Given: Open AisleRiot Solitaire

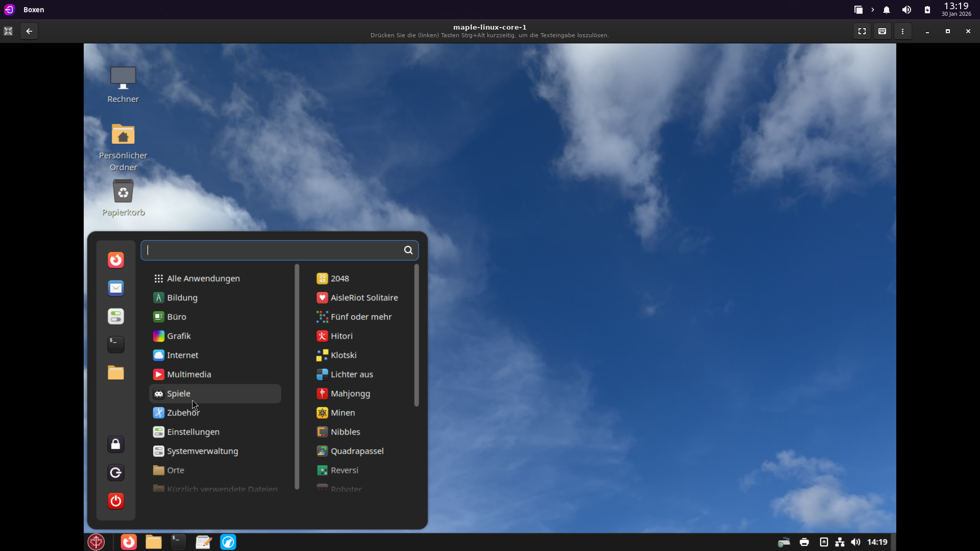Looking at the screenshot, I should pos(363,297).
